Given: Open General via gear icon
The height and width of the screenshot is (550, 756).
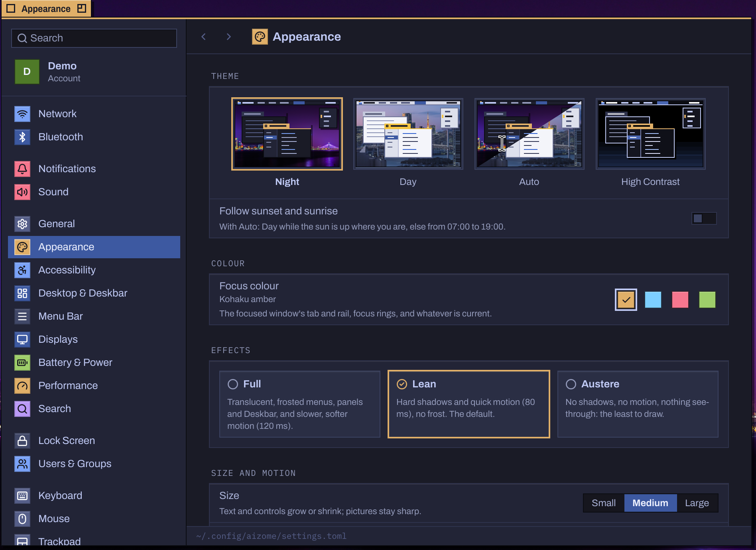Looking at the screenshot, I should [22, 224].
